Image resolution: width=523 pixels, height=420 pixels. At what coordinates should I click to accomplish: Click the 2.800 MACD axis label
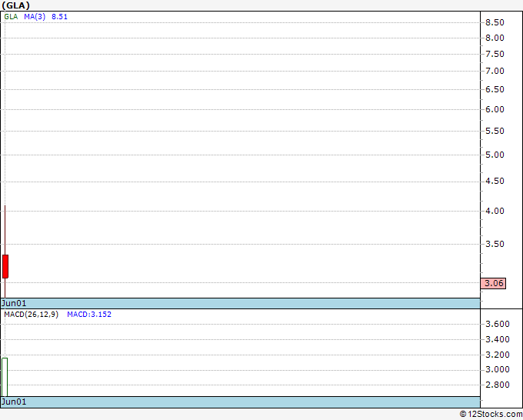coord(498,385)
